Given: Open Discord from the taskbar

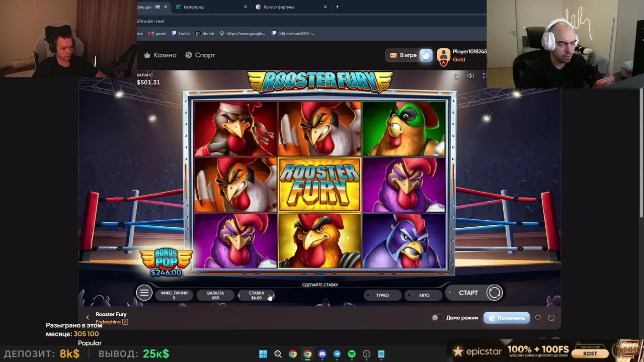Looking at the screenshot, I should [322, 354].
